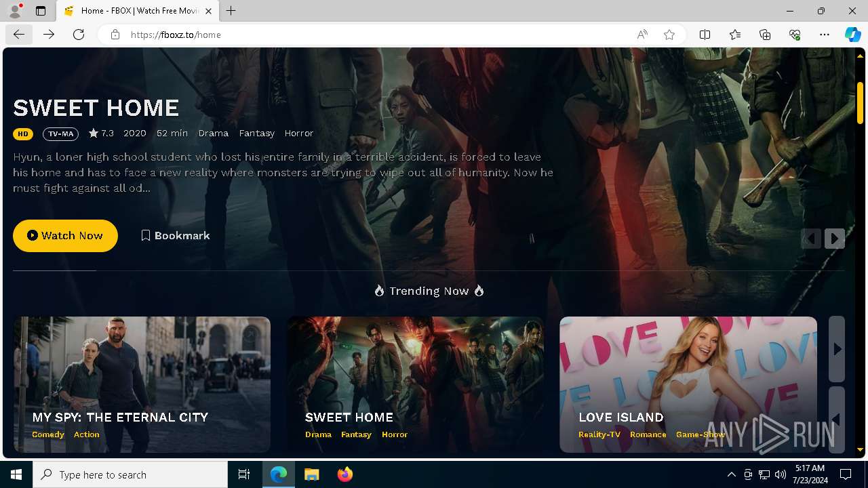
Task: Click Action tag on My Spy card
Action: (87, 434)
